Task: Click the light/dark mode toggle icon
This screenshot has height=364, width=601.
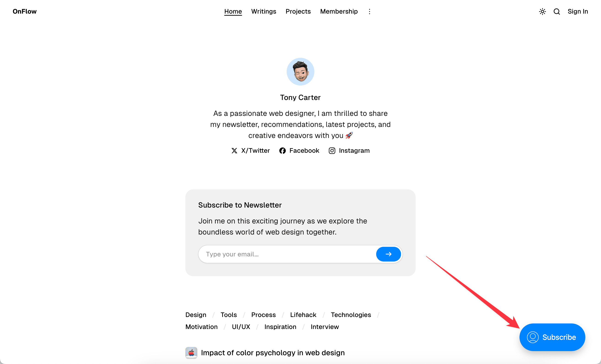Action: click(x=542, y=12)
